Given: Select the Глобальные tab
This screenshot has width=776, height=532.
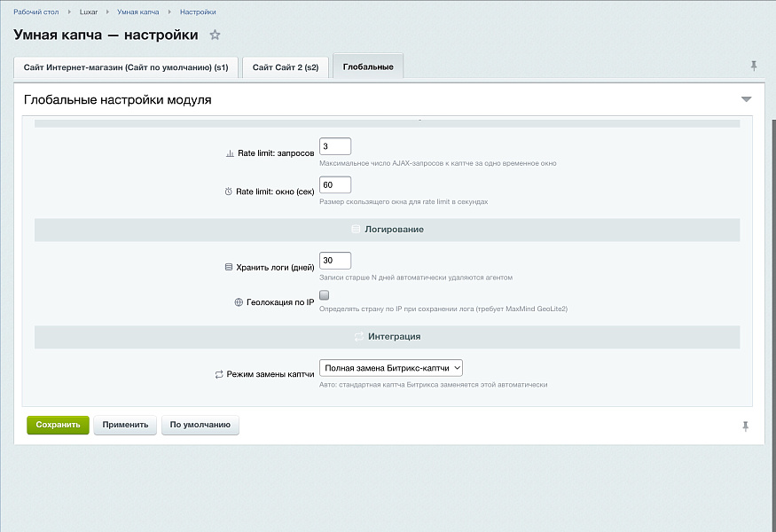Looking at the screenshot, I should 367,67.
